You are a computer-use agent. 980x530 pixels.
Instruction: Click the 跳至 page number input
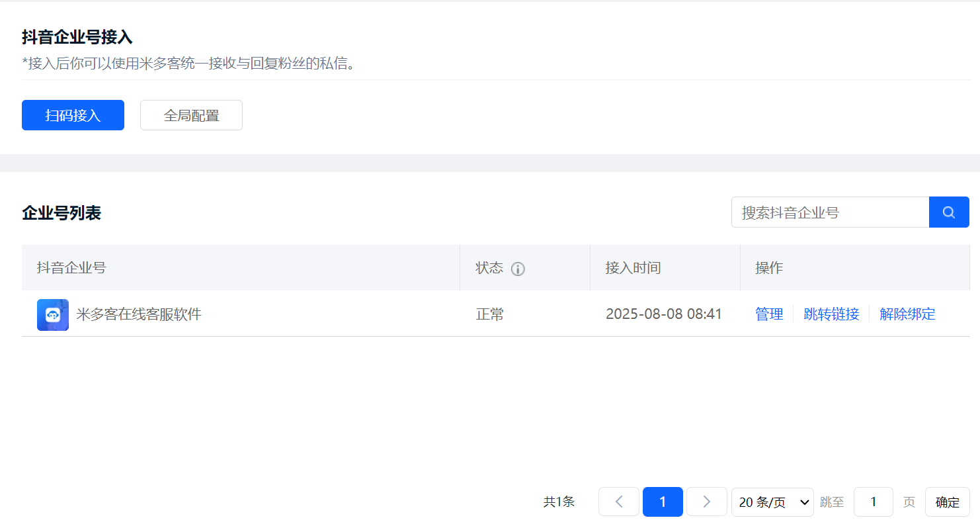click(x=873, y=502)
